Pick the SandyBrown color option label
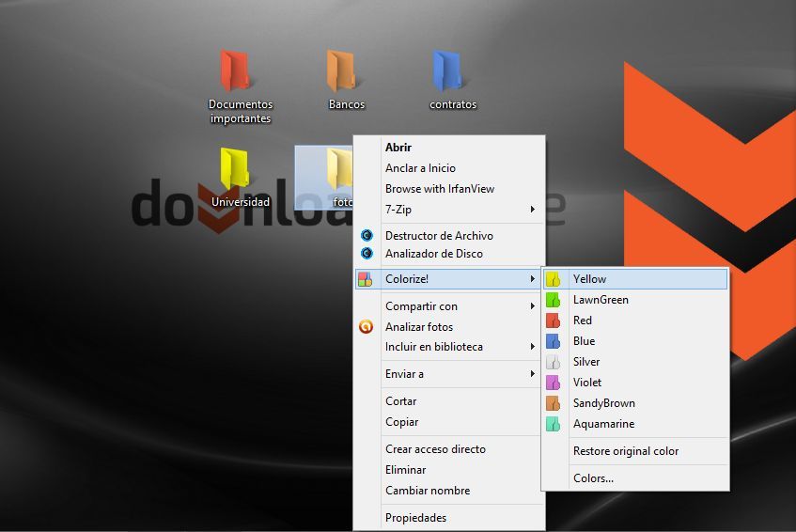 point(604,403)
